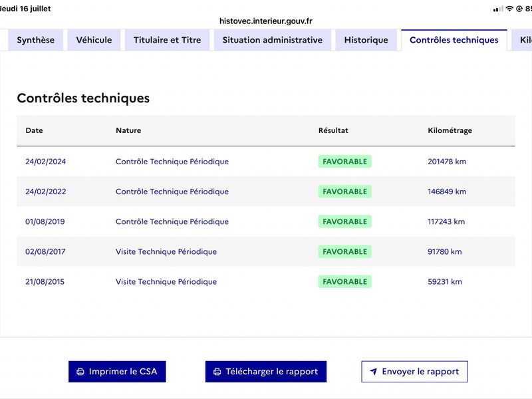Click Télécharger le rapport button

(x=265, y=372)
